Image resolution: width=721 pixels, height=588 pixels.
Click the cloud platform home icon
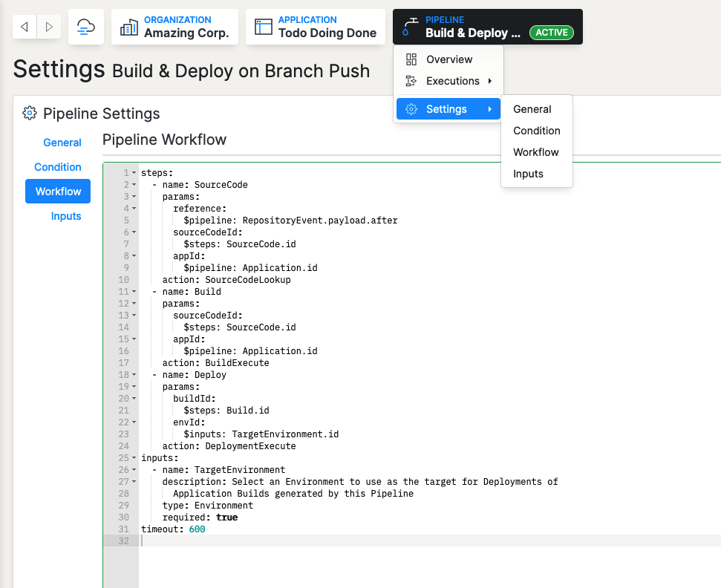pos(85,26)
